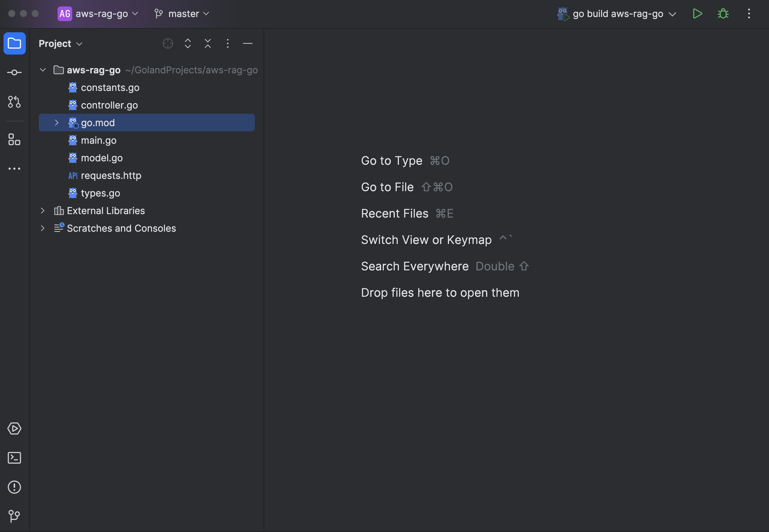Open the Commit tool window icon
Screen dimensions: 769x532
(x=14, y=72)
